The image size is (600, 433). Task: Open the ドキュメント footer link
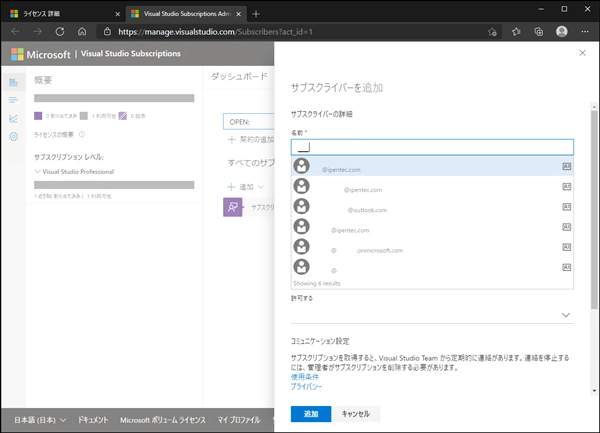coord(93,420)
